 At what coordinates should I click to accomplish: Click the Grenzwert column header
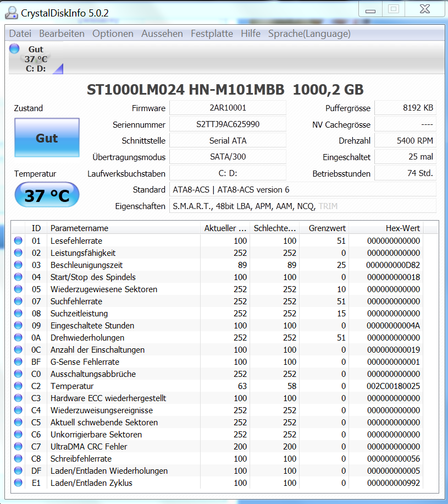point(324,228)
